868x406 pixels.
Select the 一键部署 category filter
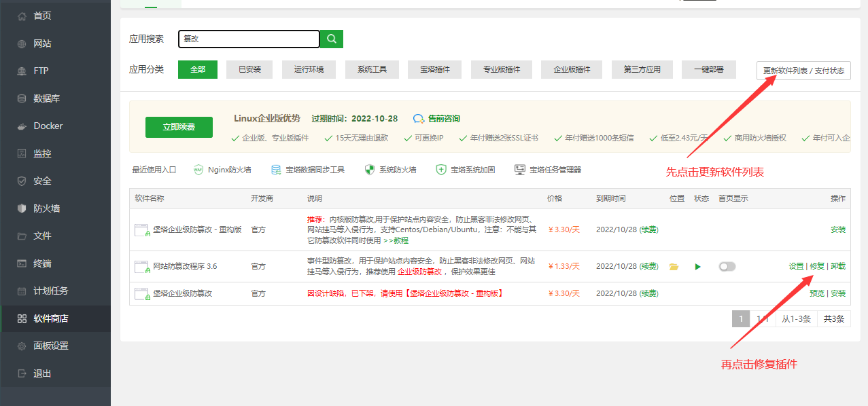point(709,69)
